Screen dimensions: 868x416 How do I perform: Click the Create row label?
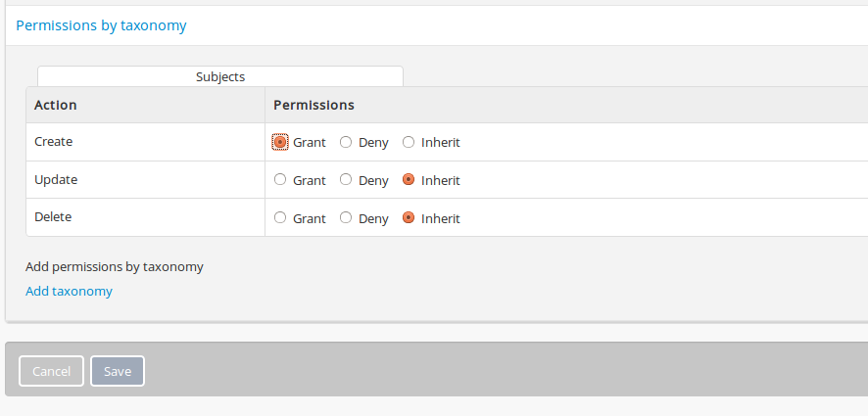pyautogui.click(x=54, y=142)
